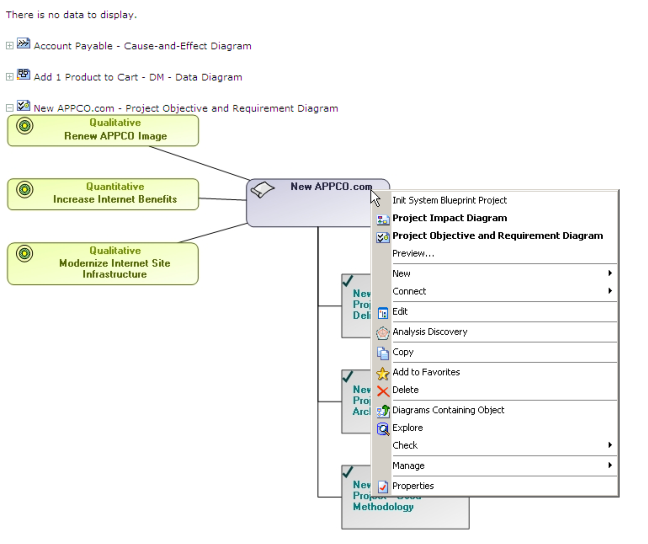
Task: Click the Properties icon in menu
Action: (382, 486)
